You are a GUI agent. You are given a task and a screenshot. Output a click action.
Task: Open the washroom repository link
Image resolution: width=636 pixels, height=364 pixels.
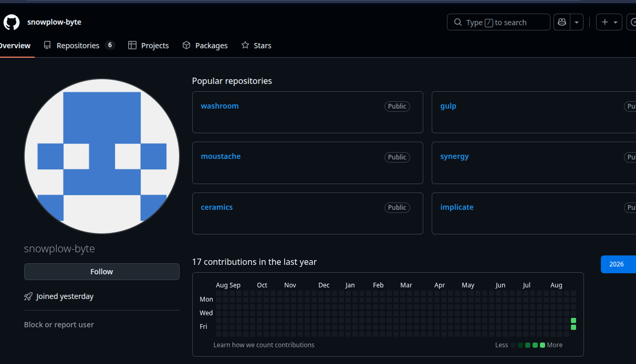[x=220, y=106]
